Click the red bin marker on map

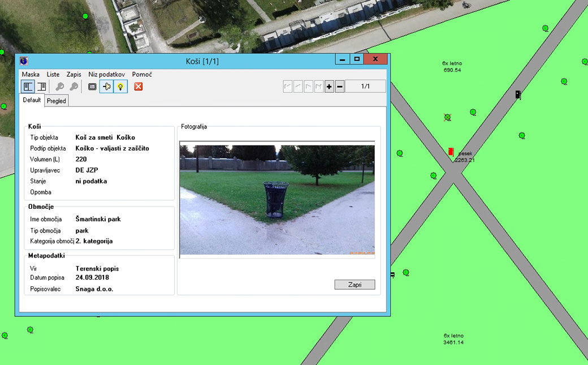(x=451, y=152)
